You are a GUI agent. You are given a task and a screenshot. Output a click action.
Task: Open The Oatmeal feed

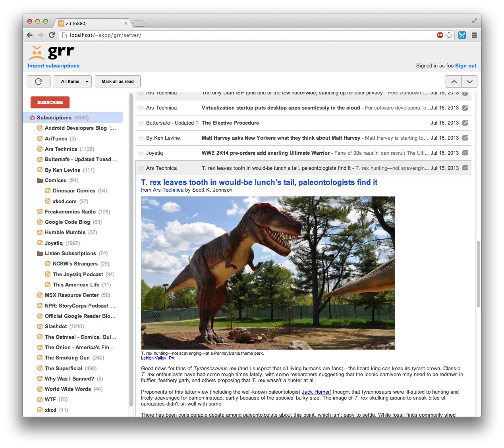81,337
